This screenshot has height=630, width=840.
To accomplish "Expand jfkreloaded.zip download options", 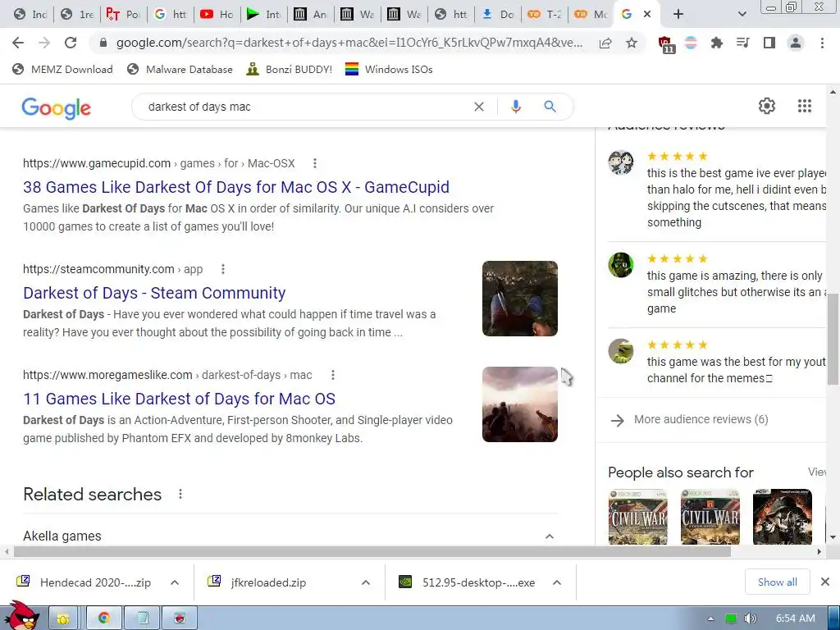I will click(366, 582).
